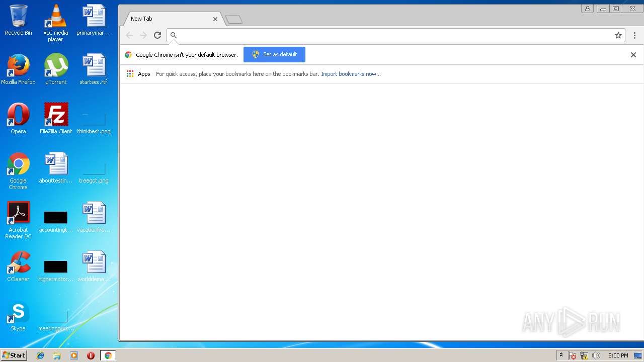Launch the CCleaner desktop shortcut
Screen dimensions: 644x362
[x=18, y=266]
